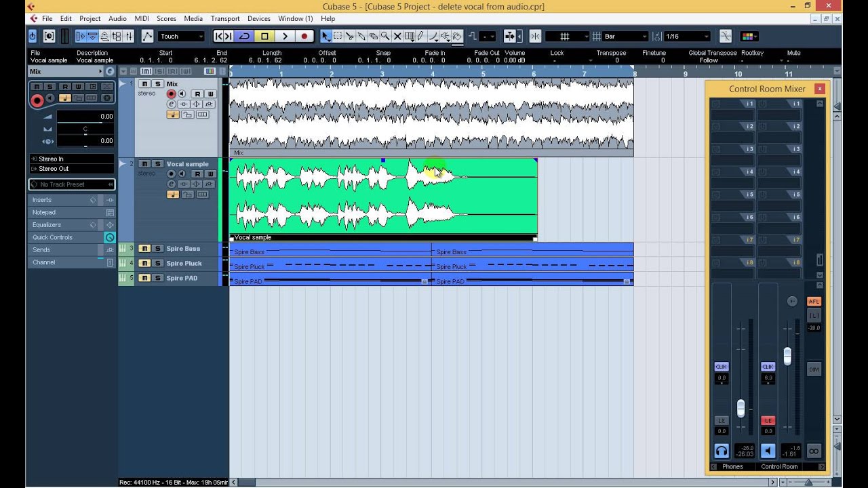
Task: Show the Inspector panel icon
Action: (x=81, y=36)
